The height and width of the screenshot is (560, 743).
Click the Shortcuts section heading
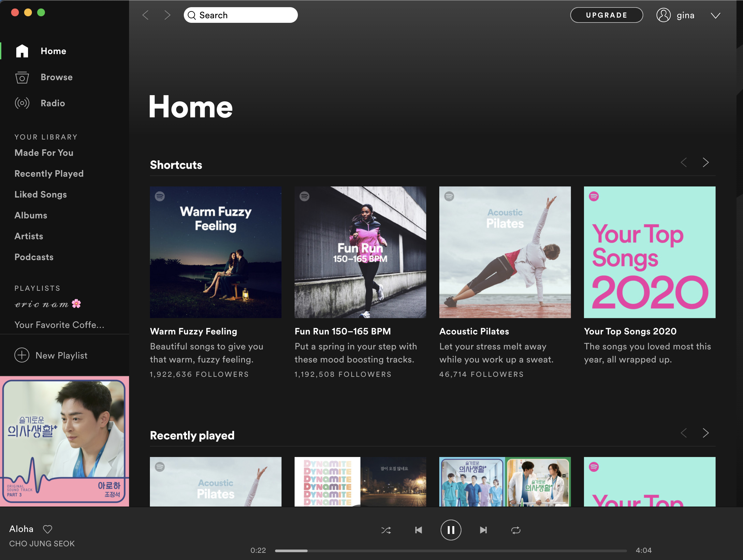[x=176, y=165]
